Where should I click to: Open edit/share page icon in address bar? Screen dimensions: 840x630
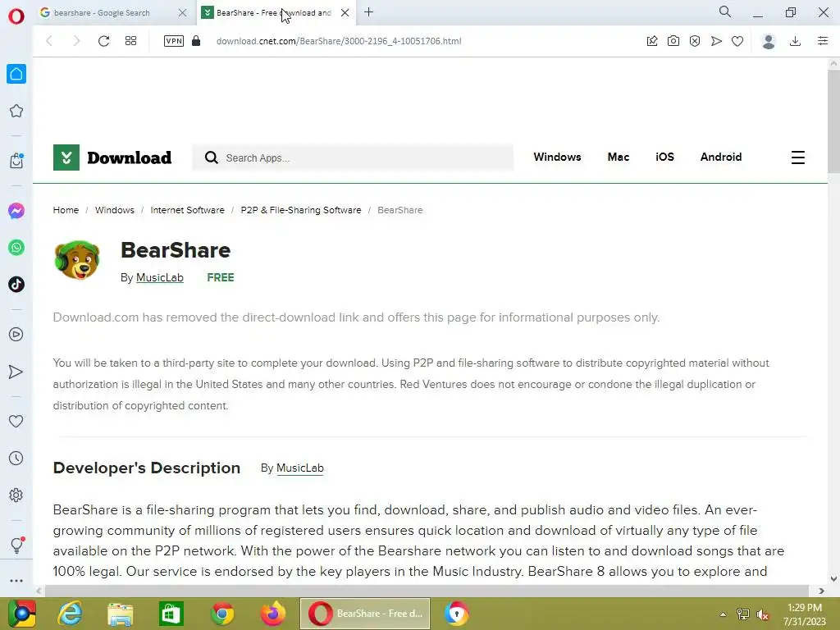[652, 41]
